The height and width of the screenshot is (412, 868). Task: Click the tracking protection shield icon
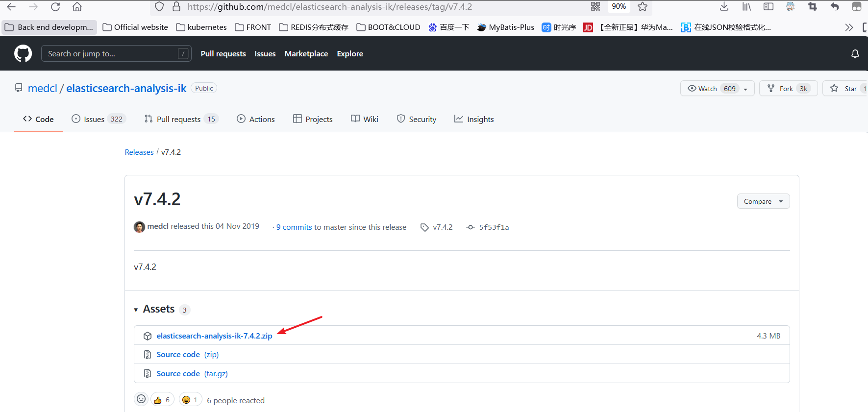pos(159,7)
